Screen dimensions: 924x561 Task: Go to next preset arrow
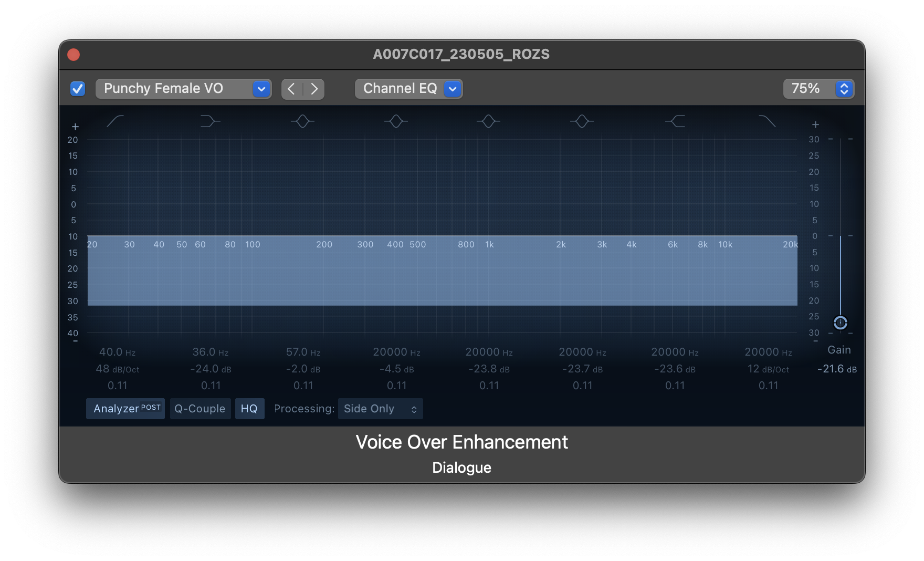[314, 89]
